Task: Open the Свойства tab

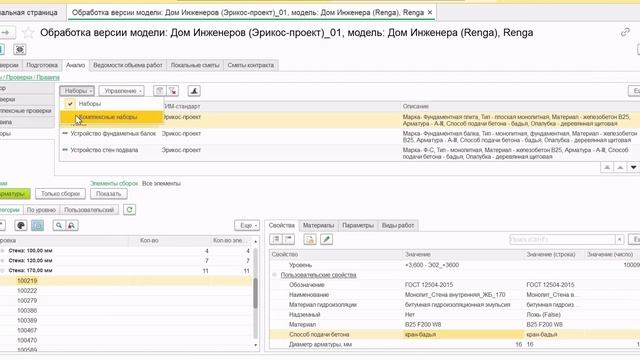Action: tap(282, 225)
